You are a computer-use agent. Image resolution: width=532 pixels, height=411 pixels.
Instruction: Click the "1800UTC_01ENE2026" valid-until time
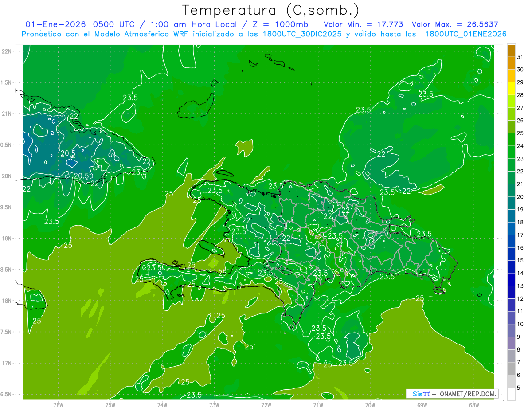466,34
